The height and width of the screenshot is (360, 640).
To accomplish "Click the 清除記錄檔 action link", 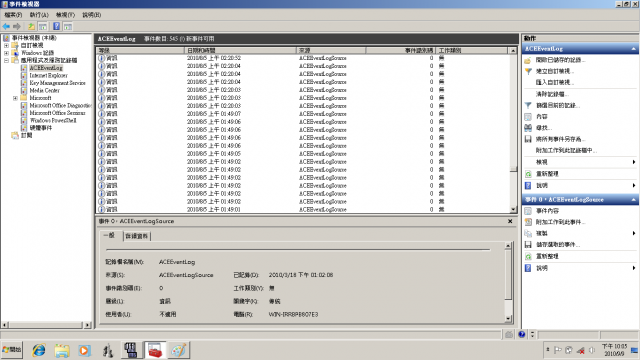I will (552, 94).
